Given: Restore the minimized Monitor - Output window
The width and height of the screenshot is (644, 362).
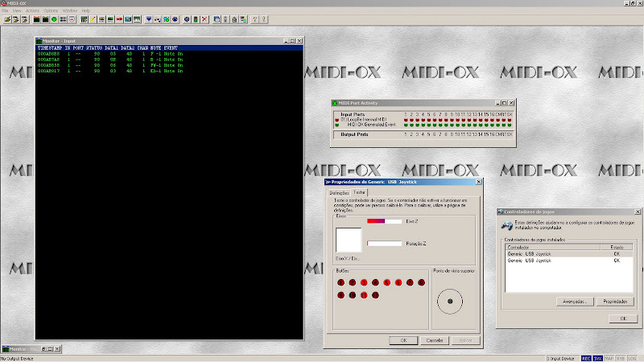Looking at the screenshot, I should coord(43,349).
